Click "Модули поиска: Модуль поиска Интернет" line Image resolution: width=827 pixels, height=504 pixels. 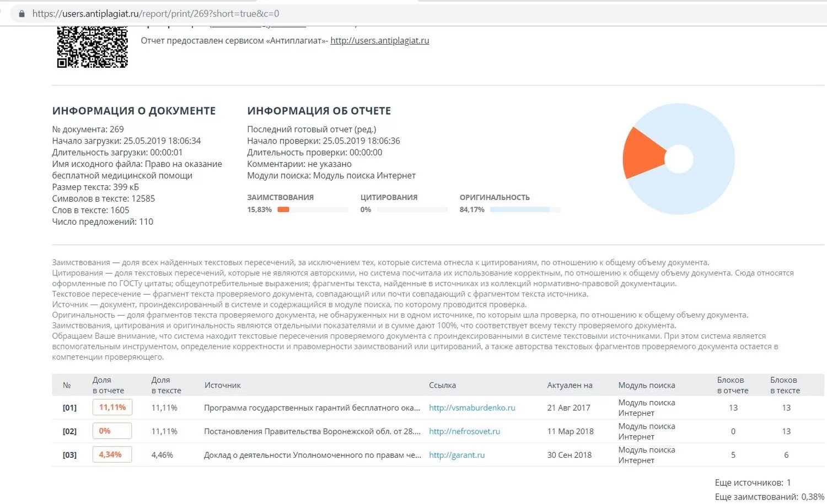click(331, 176)
